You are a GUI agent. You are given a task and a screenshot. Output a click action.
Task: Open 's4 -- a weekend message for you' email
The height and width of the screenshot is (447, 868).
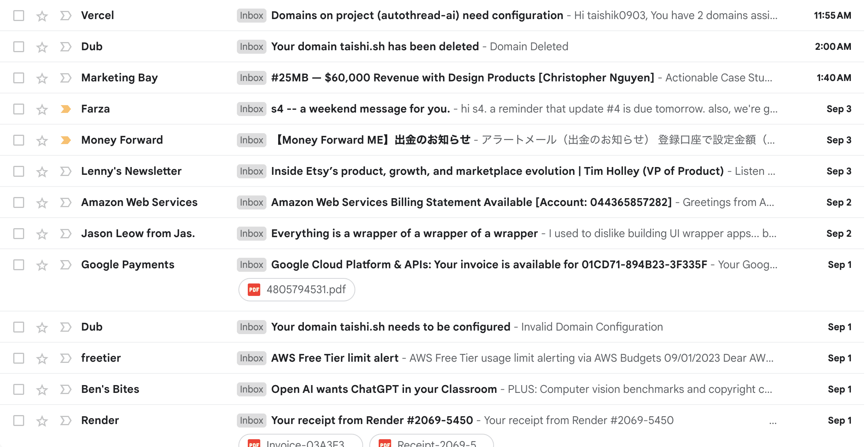coord(361,109)
